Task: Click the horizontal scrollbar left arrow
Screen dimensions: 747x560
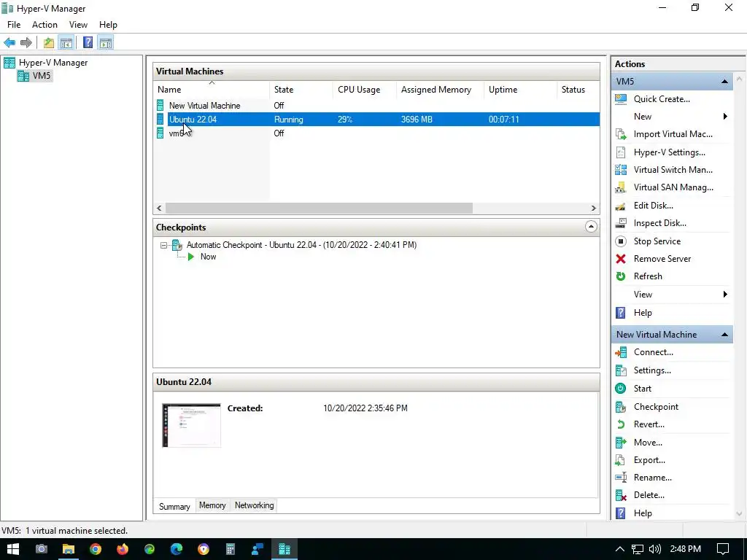Action: pos(159,208)
